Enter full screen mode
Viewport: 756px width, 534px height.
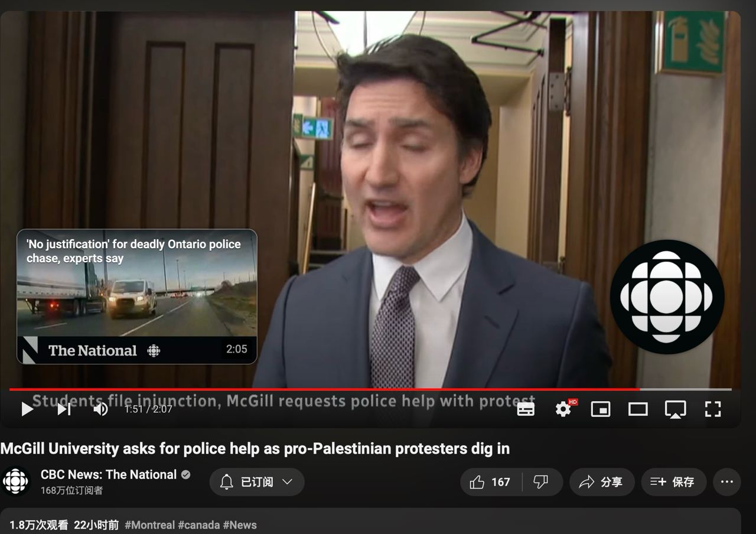[x=713, y=409]
